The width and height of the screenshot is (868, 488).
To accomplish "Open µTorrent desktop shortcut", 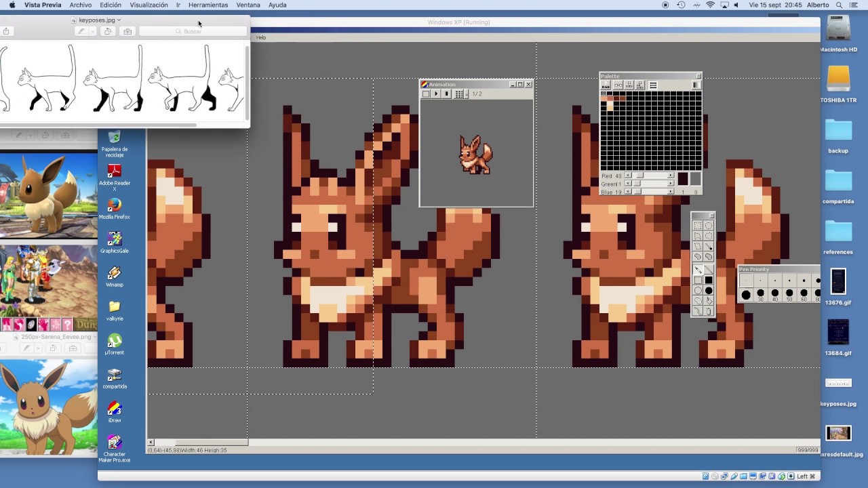I will pos(115,344).
